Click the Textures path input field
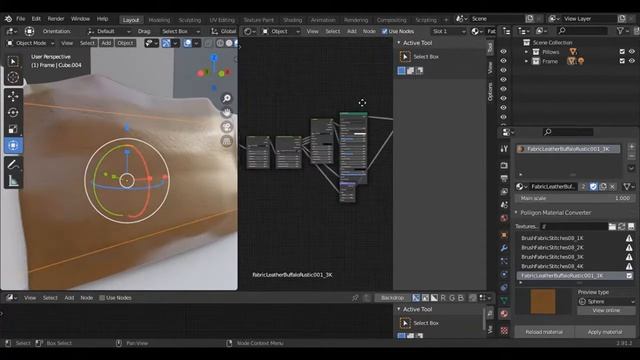This screenshot has height=360, width=640. (573, 227)
